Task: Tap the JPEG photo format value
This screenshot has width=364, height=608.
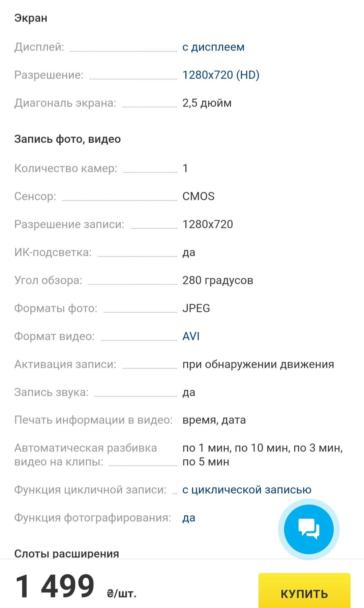Action: tap(196, 308)
